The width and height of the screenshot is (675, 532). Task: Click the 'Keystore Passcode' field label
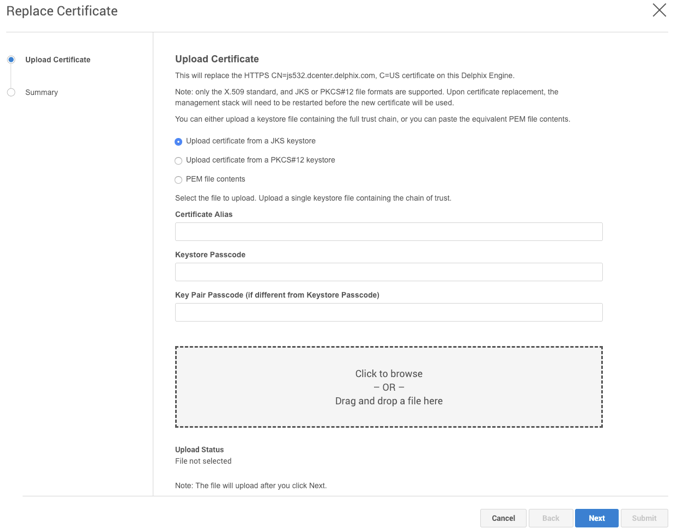pyautogui.click(x=210, y=255)
